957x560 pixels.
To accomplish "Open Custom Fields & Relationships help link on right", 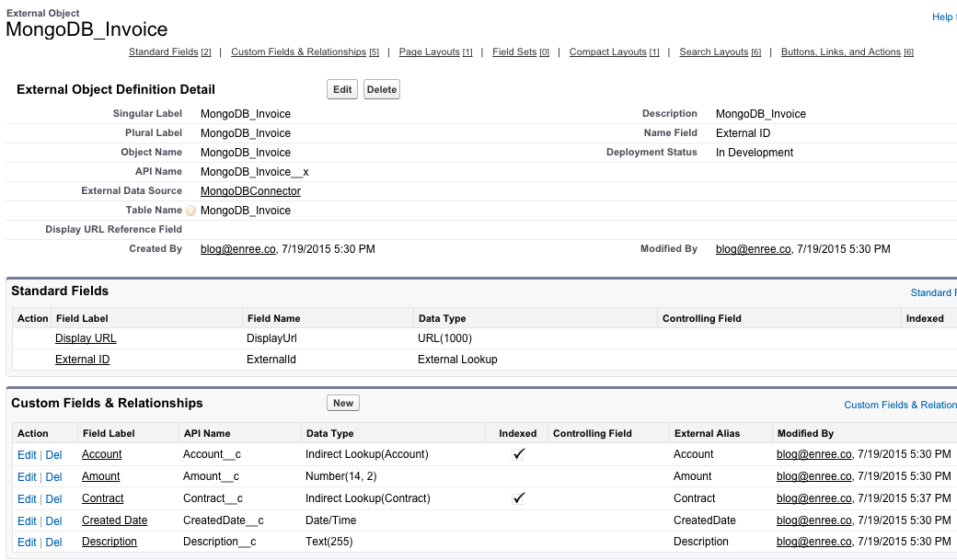I will 900,405.
